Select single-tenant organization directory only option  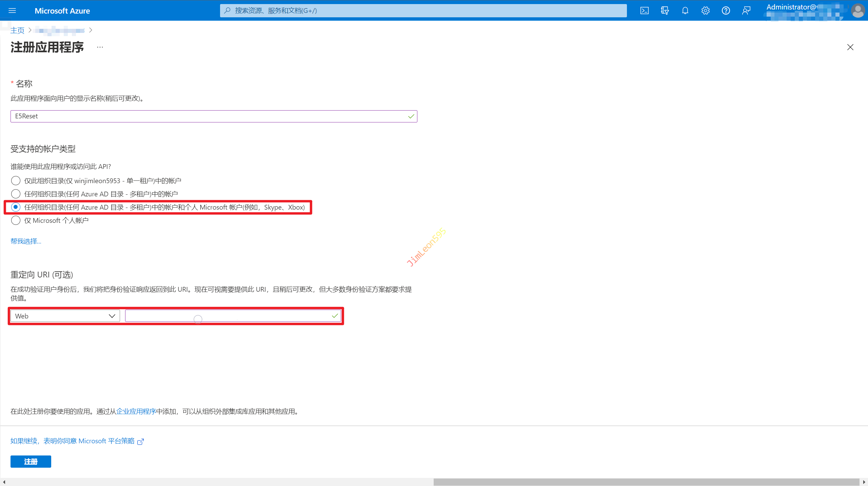click(16, 180)
